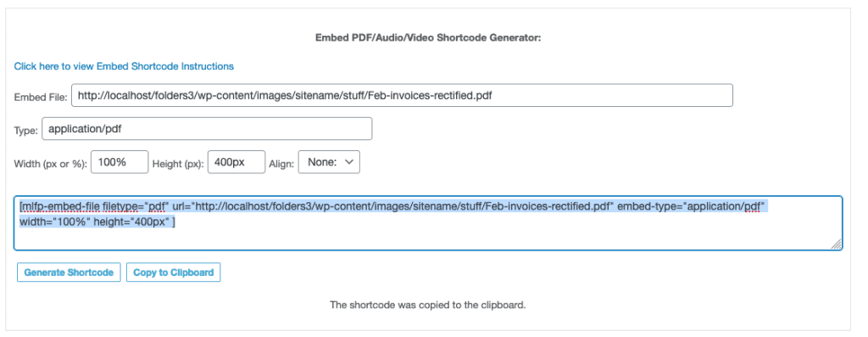Click the Generate Shortcode button
This screenshot has width=868, height=337.
coord(69,272)
